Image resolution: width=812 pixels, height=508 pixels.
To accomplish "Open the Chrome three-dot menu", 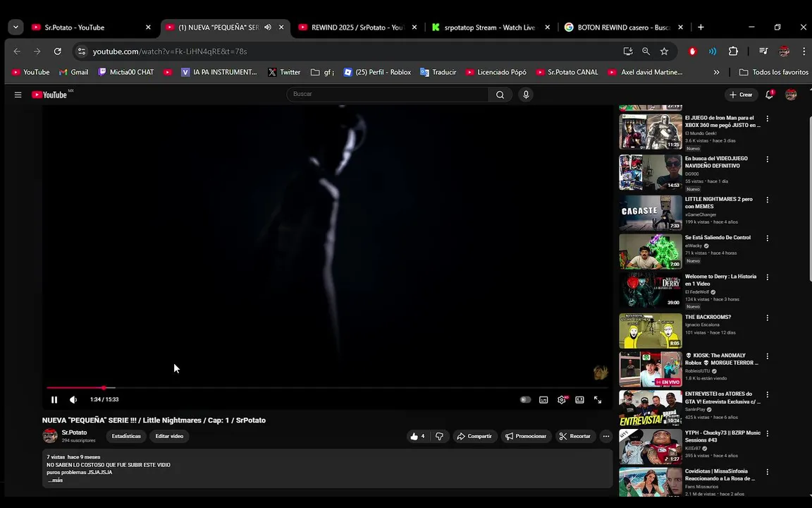I will point(804,52).
